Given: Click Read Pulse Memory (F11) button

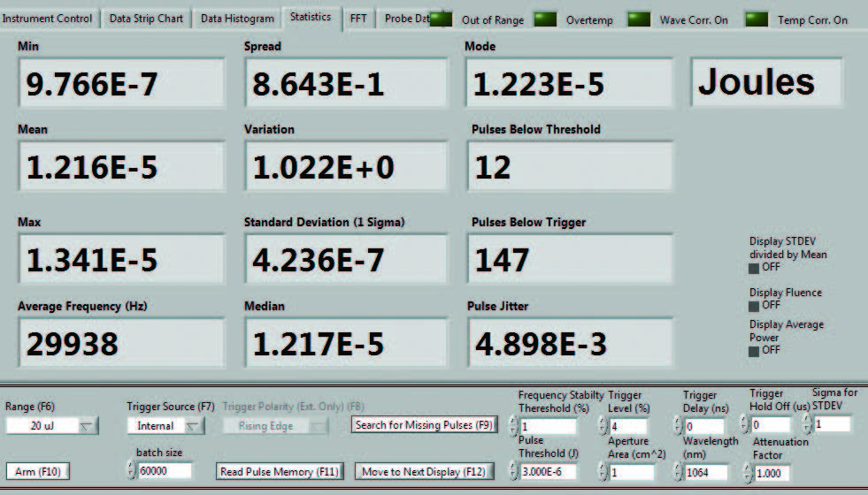Looking at the screenshot, I should click(280, 472).
